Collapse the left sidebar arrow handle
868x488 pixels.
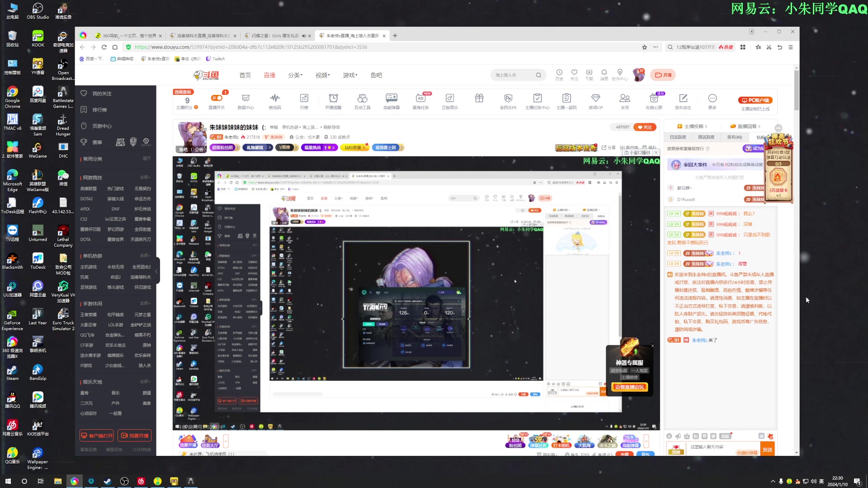(x=157, y=271)
